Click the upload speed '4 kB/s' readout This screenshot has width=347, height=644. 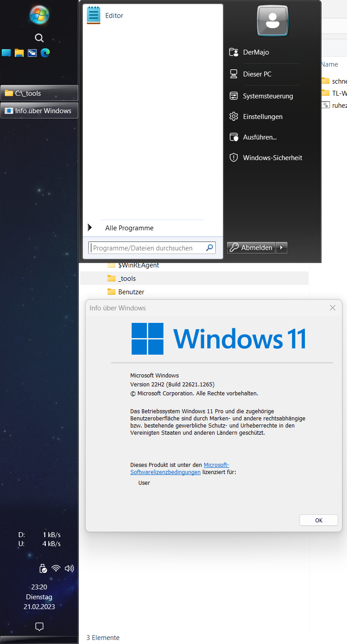click(x=51, y=544)
